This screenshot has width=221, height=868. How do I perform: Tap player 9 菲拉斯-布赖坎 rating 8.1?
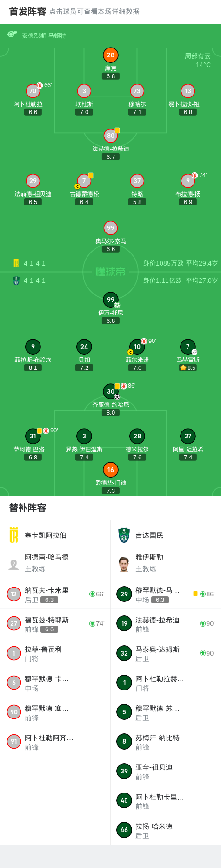[x=33, y=368]
